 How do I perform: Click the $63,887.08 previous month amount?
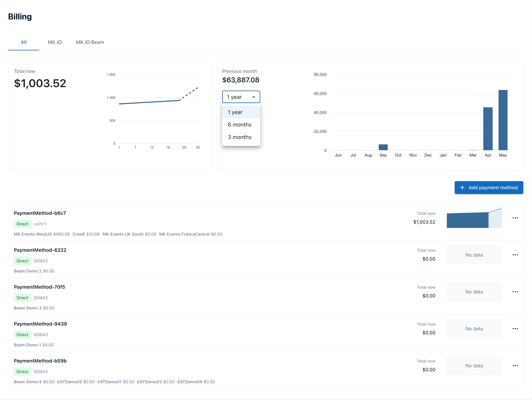(241, 80)
